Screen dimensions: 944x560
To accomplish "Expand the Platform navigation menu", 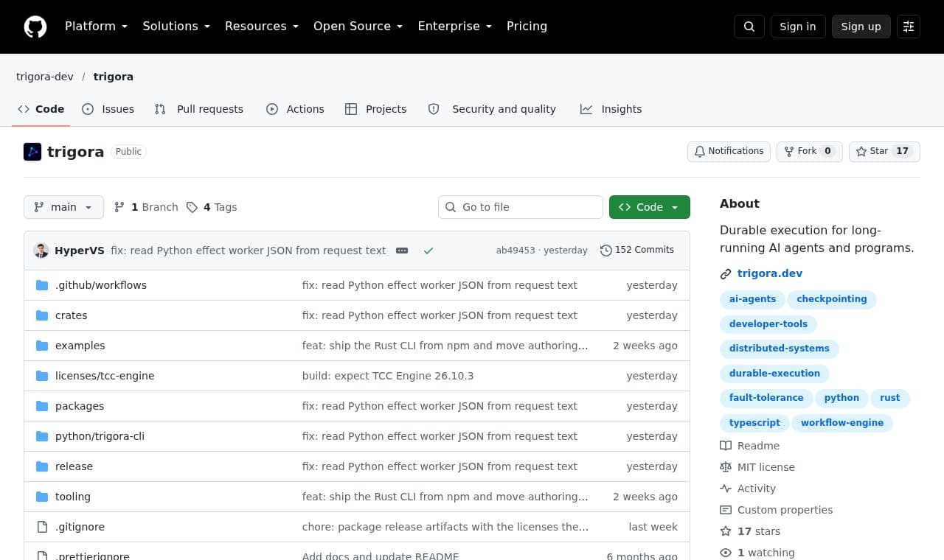I will pos(97,27).
